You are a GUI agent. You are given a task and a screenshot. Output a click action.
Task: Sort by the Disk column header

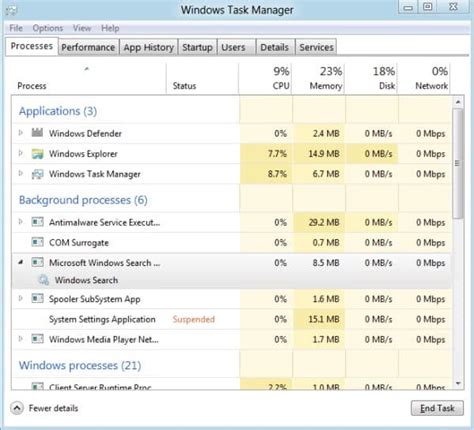tap(371, 78)
